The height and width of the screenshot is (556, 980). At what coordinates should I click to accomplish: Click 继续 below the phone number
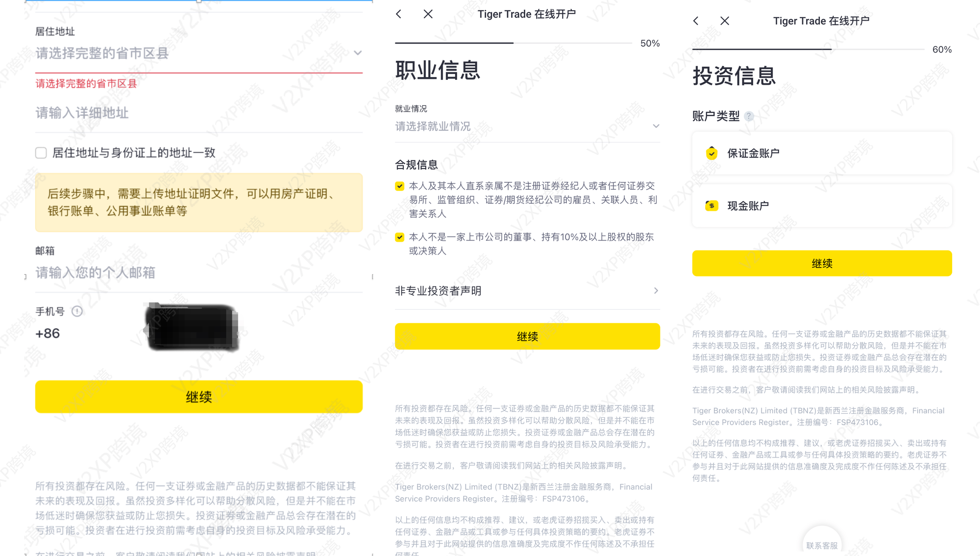click(x=199, y=397)
